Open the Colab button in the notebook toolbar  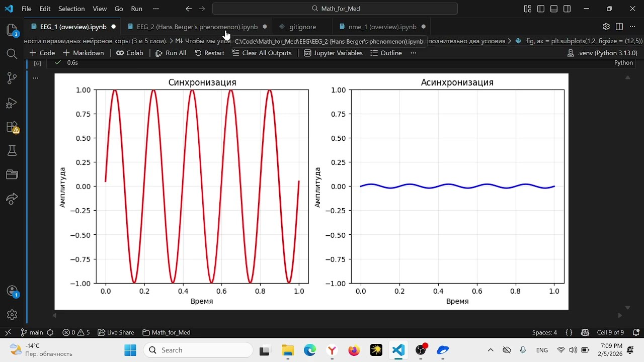tap(129, 53)
